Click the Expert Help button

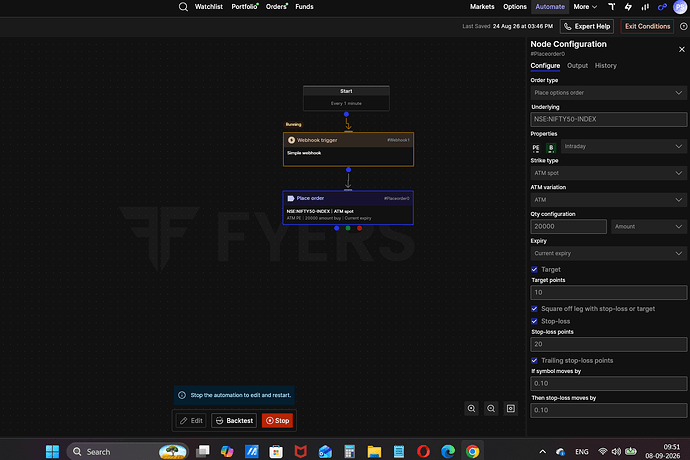[x=587, y=26]
